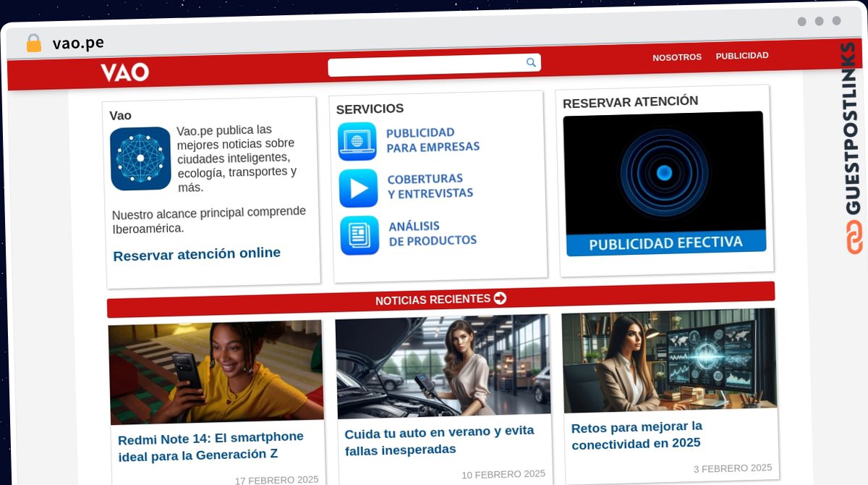This screenshot has width=868, height=485.
Task: Open the connectivity article thumbnail image
Action: coord(669,360)
